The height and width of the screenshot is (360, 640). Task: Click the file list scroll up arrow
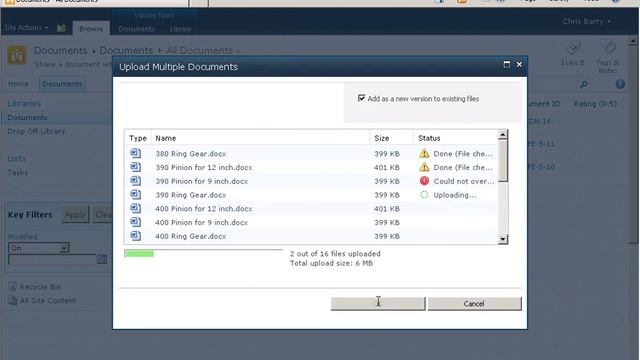(503, 134)
